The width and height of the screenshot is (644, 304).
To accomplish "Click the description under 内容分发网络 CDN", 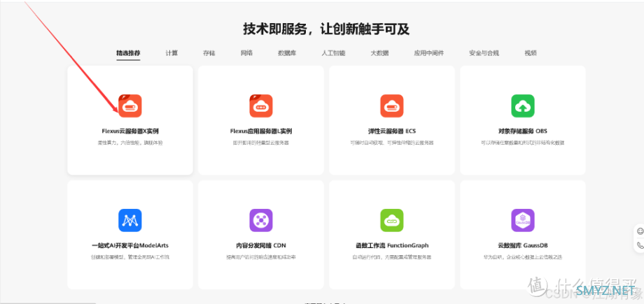I will pyautogui.click(x=261, y=257).
